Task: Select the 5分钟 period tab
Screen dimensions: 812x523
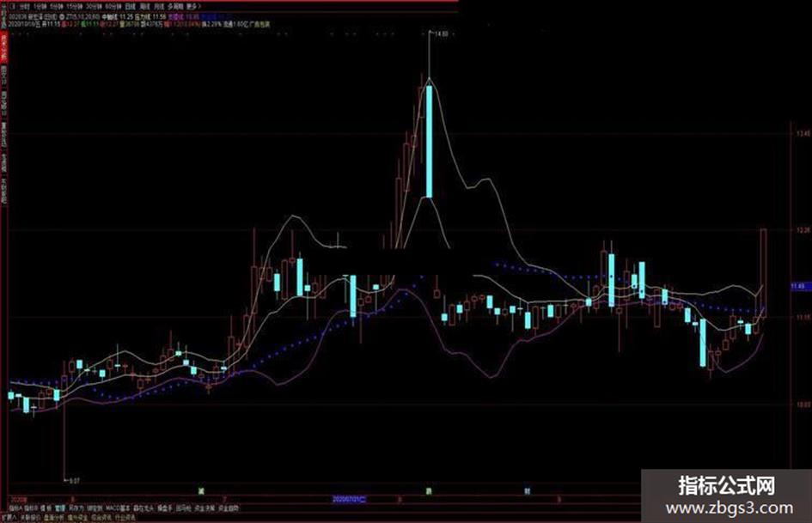Action: [57, 7]
